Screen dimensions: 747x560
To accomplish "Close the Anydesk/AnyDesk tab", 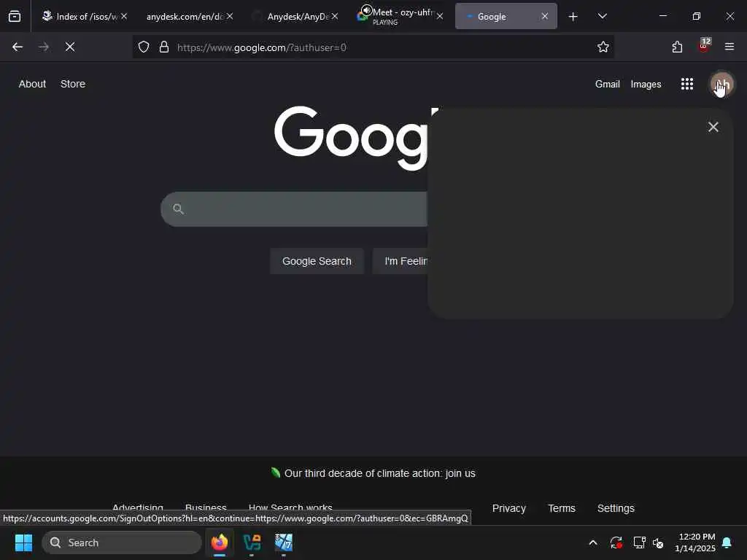I will (x=335, y=16).
